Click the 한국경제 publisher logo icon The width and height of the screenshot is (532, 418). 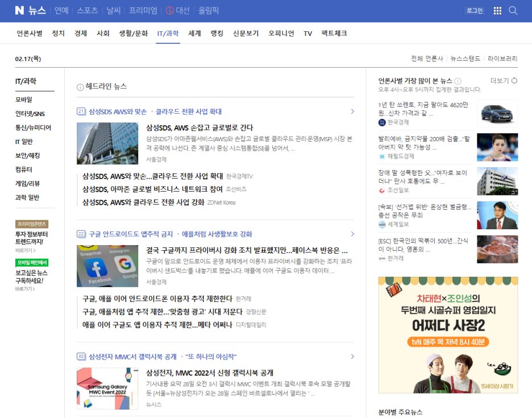[382, 123]
